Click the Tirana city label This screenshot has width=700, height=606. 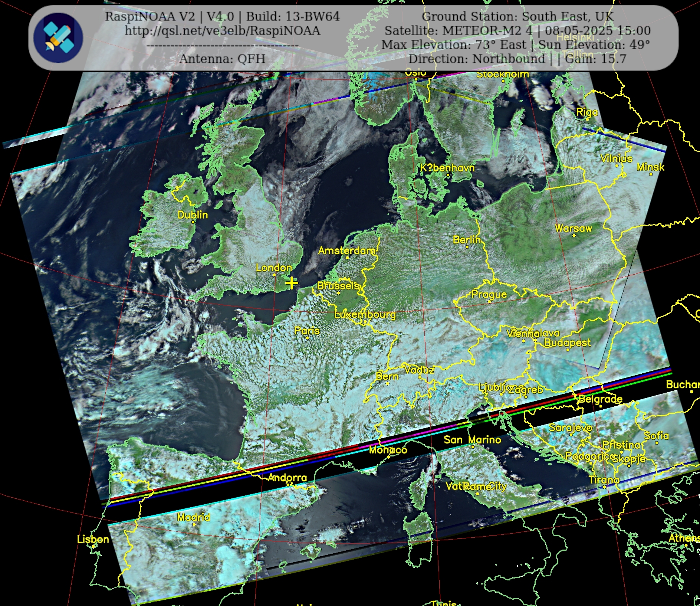coord(604,480)
